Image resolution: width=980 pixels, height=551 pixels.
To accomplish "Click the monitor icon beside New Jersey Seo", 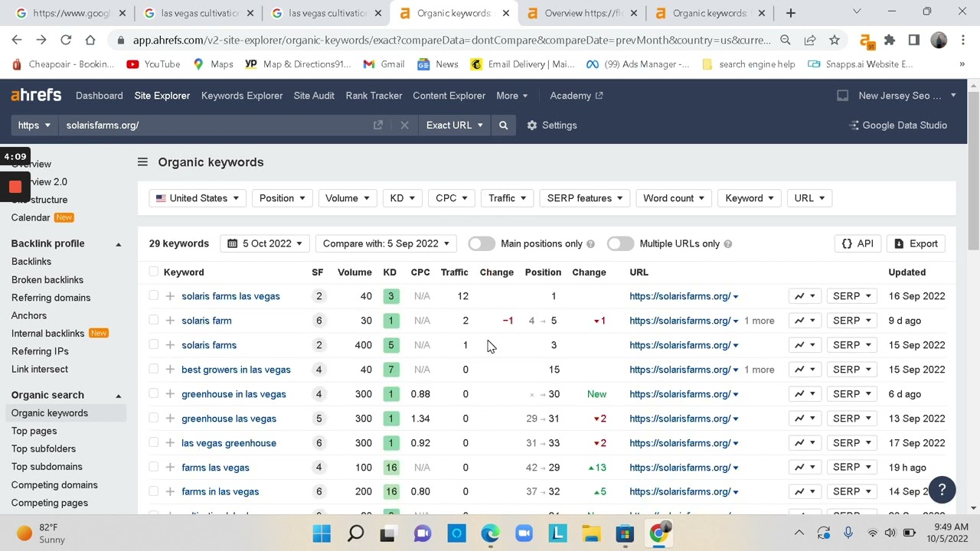I will tap(843, 96).
